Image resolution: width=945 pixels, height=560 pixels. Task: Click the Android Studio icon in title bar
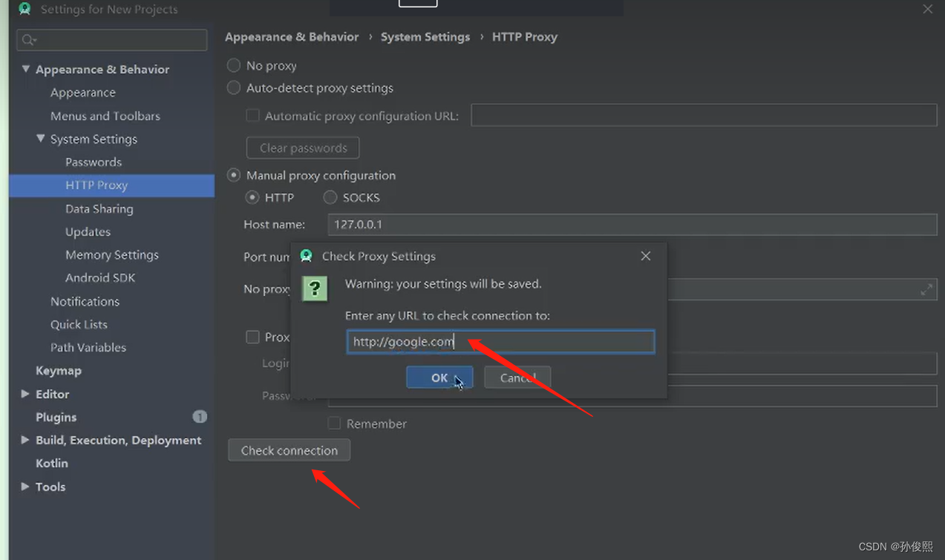tap(24, 9)
